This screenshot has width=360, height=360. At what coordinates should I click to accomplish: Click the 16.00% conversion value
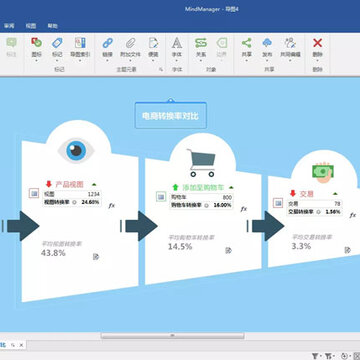click(222, 205)
